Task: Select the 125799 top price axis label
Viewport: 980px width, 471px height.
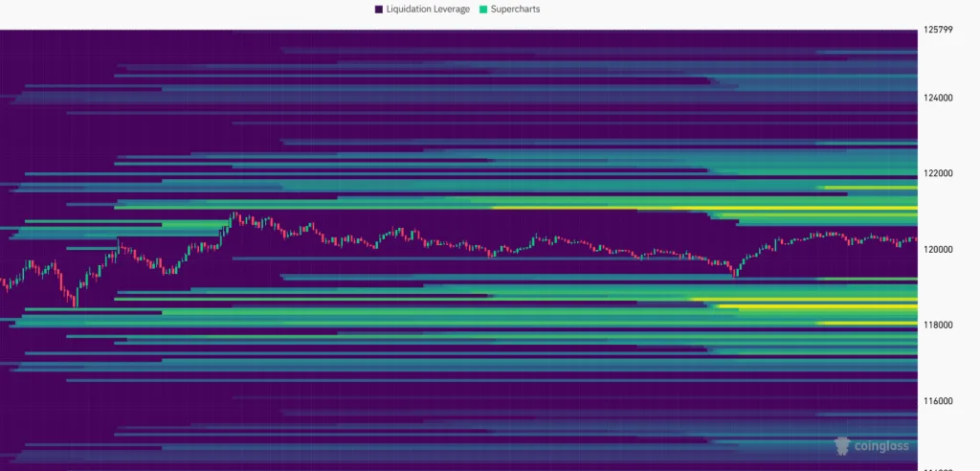Action: [x=939, y=30]
